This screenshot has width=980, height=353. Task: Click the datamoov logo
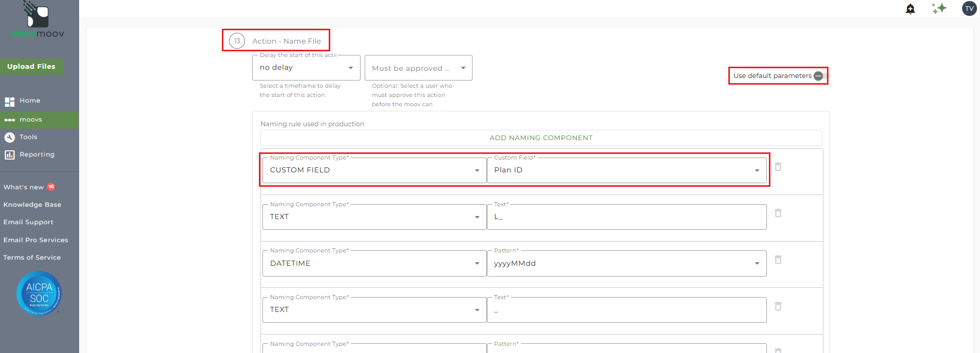(x=38, y=21)
